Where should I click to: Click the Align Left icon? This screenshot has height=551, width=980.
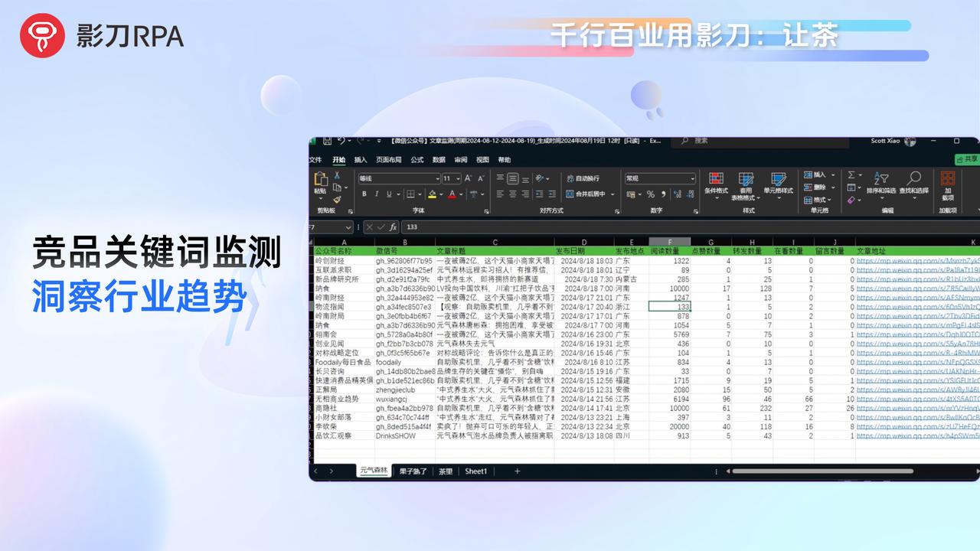tap(500, 194)
